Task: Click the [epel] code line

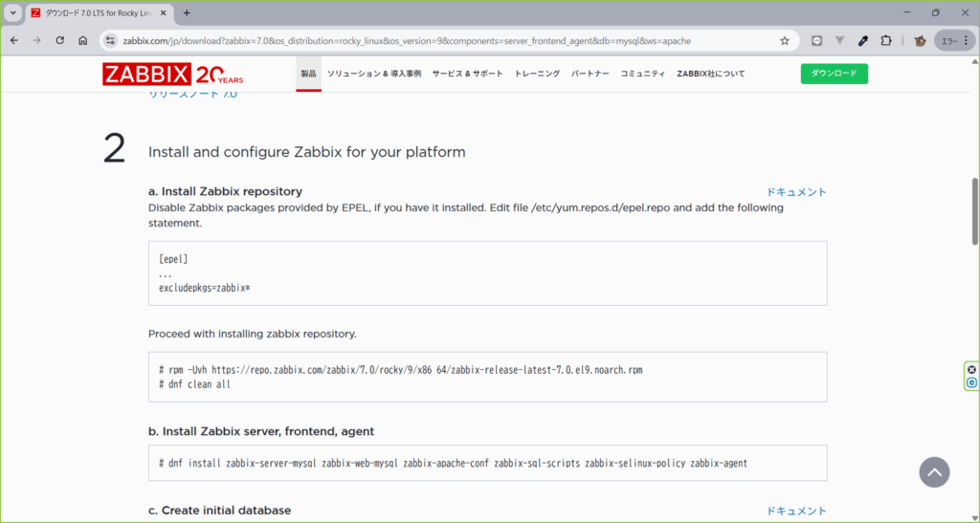Action: (173, 259)
